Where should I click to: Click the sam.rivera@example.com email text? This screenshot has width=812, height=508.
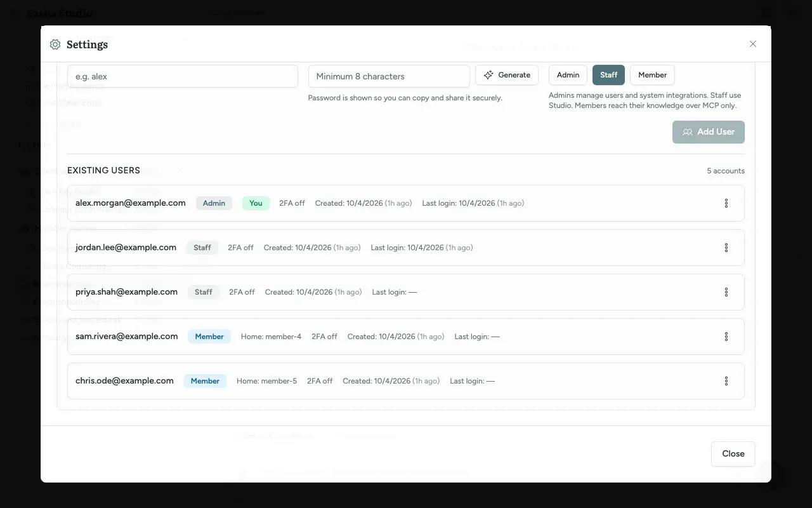(x=127, y=337)
